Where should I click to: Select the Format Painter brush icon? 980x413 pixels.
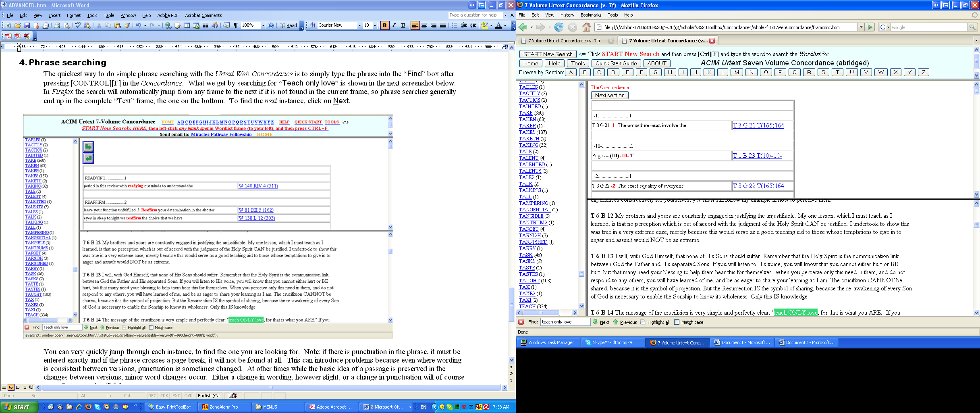tap(127, 25)
